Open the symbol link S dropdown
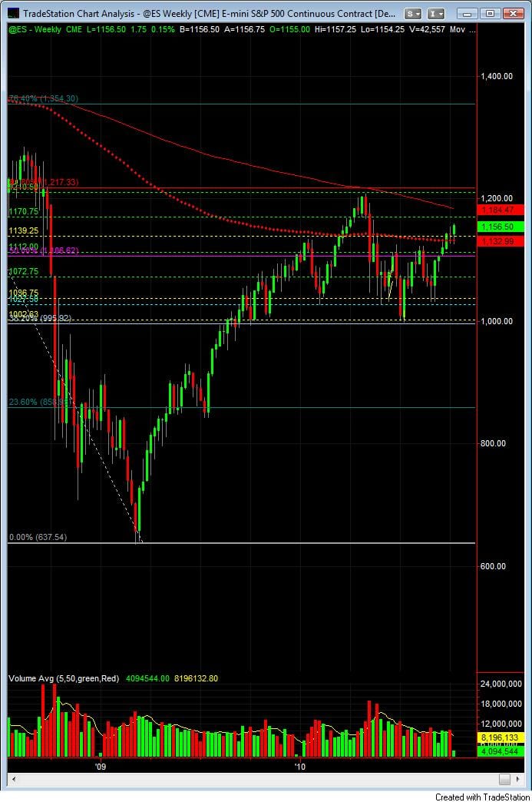The image size is (532, 802). (413, 13)
